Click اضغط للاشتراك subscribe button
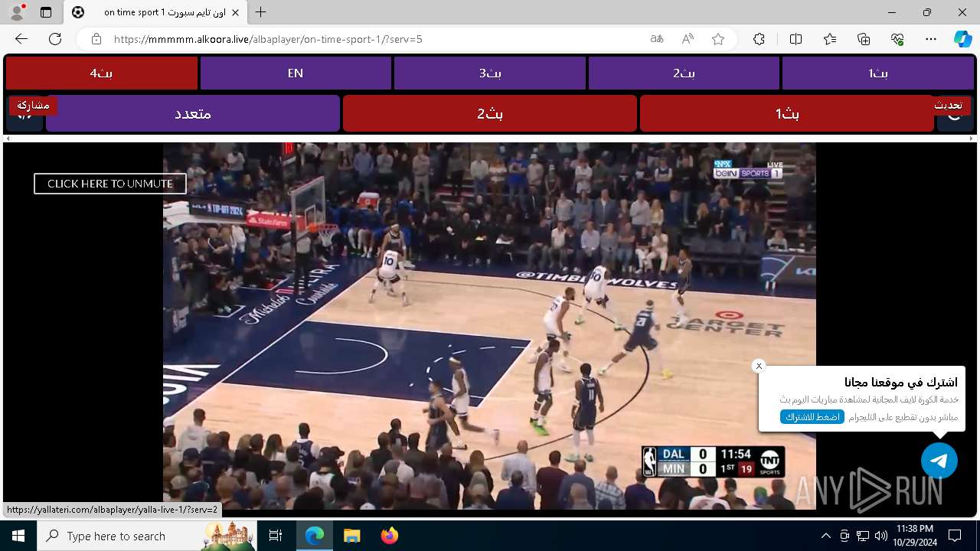Screen dimensions: 980x551 coord(812,417)
